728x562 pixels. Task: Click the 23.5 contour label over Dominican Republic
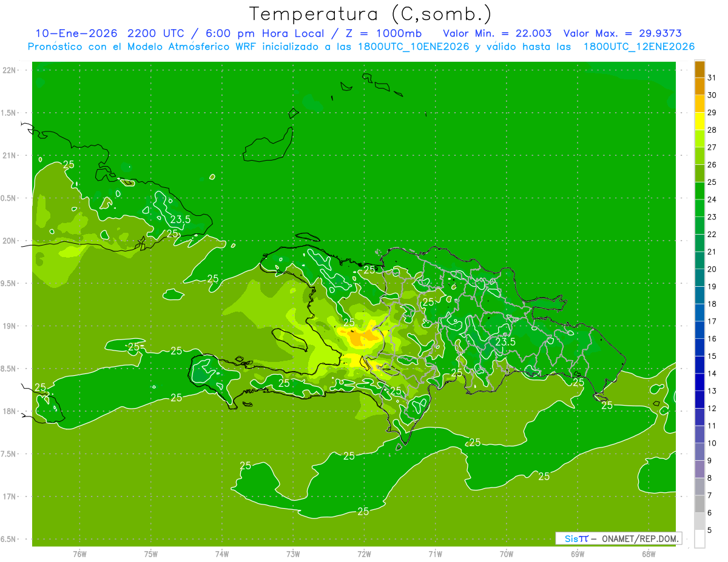505,342
